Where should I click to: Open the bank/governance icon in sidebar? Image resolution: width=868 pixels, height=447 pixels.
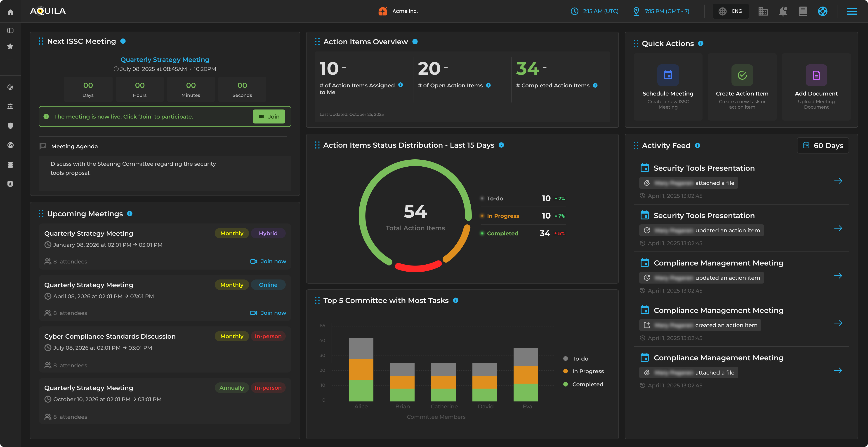click(10, 106)
